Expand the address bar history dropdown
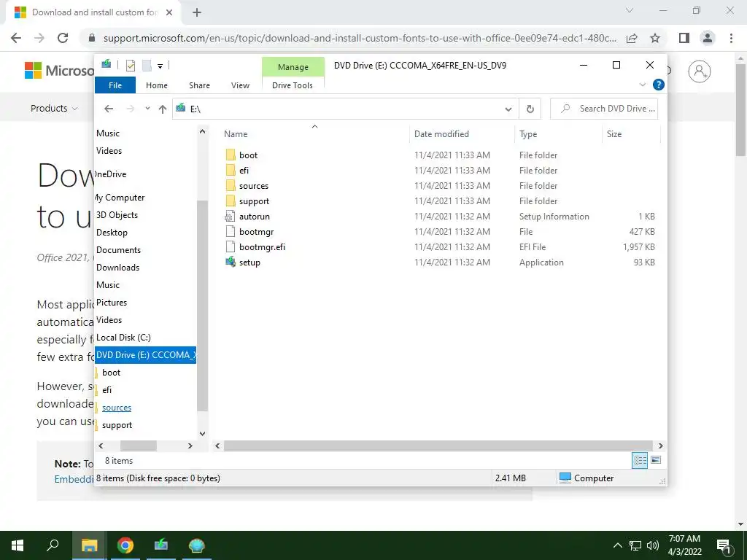 coord(508,109)
